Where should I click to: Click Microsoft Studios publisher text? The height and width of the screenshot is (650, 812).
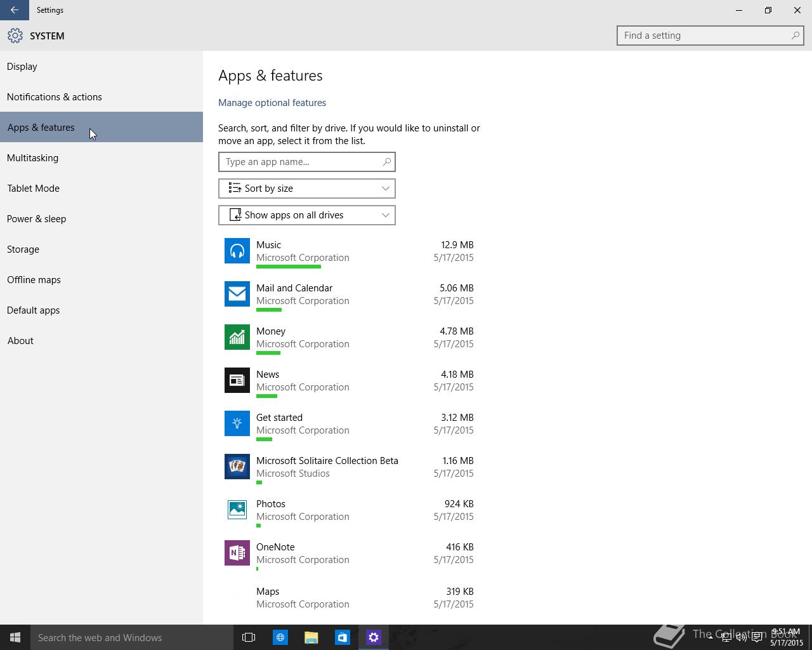click(293, 473)
